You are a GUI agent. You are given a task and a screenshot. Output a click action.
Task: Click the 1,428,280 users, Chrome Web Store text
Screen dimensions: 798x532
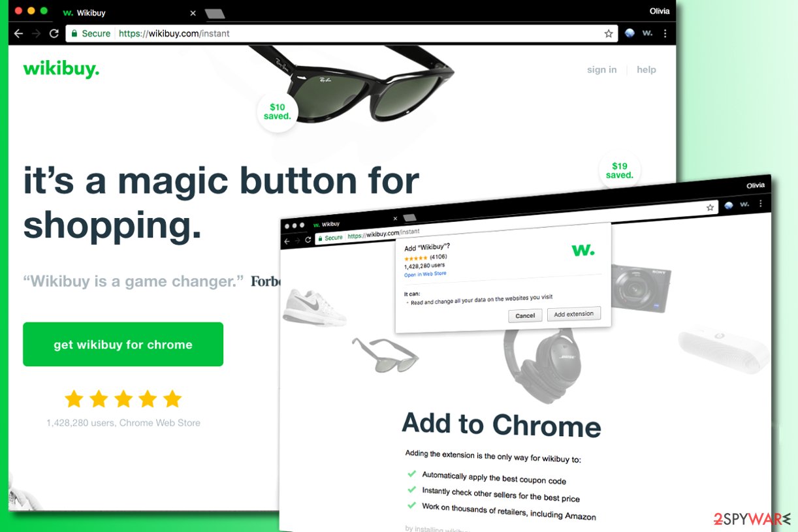click(123, 423)
